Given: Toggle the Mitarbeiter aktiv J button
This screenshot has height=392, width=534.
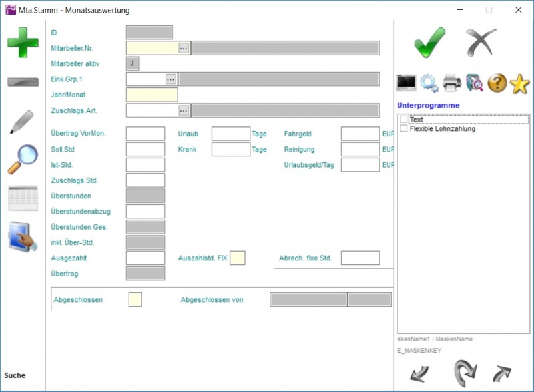Looking at the screenshot, I should pos(133,63).
